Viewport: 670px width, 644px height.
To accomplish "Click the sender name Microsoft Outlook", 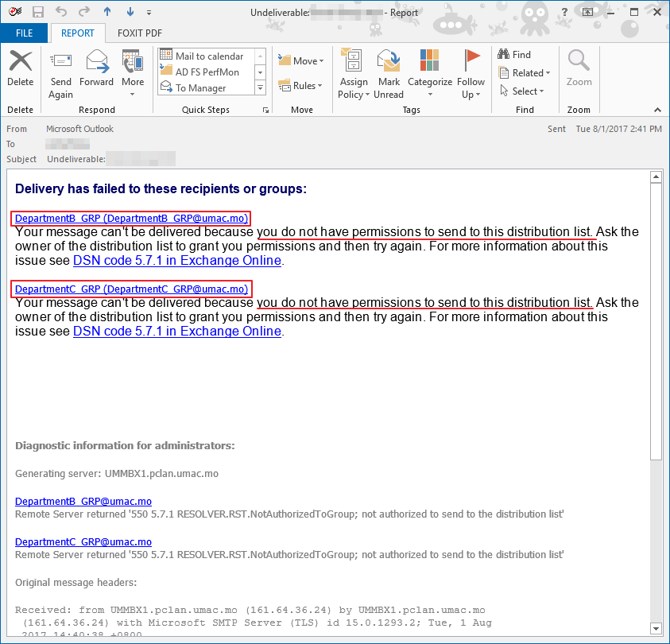I will click(79, 129).
